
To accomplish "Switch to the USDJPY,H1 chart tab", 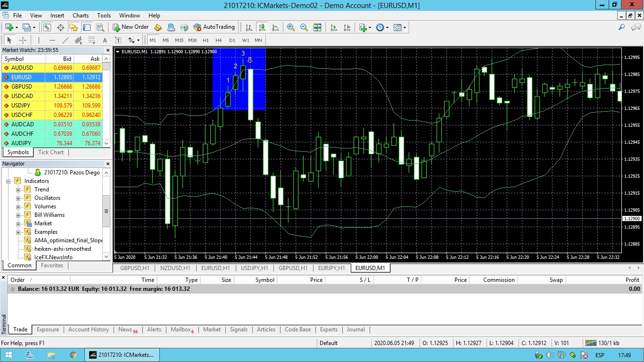I will 254,268.
